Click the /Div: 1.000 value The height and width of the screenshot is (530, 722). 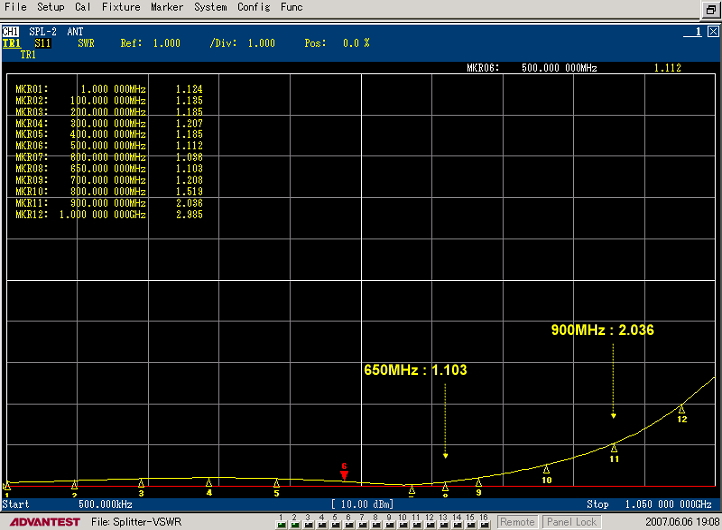(242, 43)
